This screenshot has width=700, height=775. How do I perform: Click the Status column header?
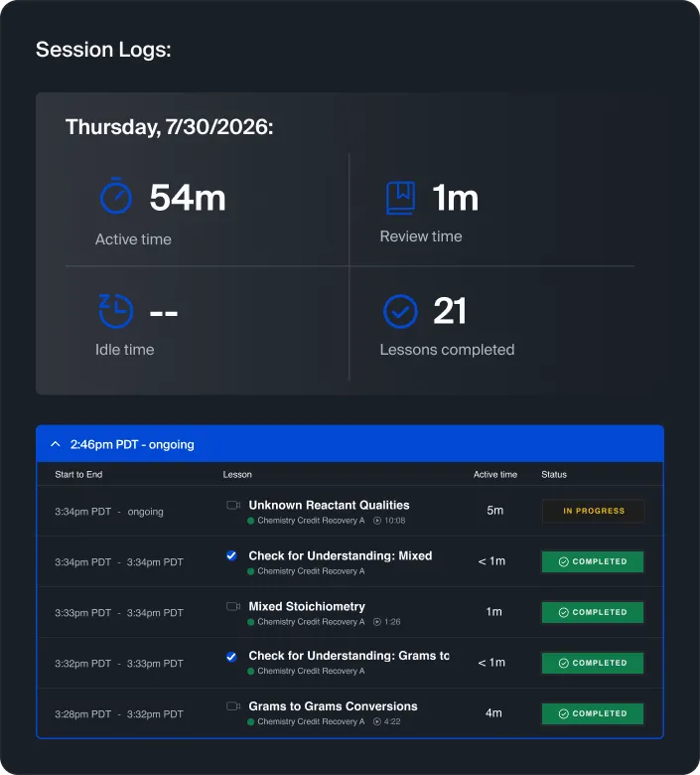click(554, 475)
